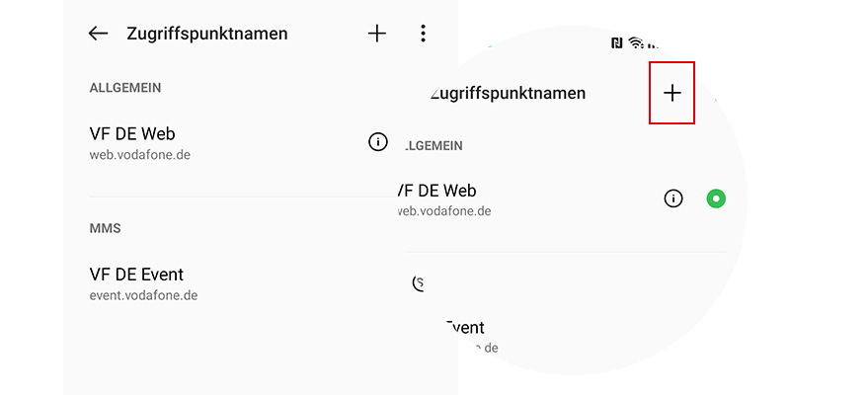Select the partially visible Event entry in magnified view
Screen dimensions: 868x395
pyautogui.click(x=464, y=328)
